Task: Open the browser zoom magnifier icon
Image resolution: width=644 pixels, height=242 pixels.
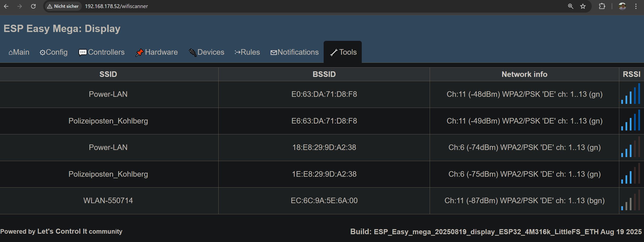Action: pos(571,6)
